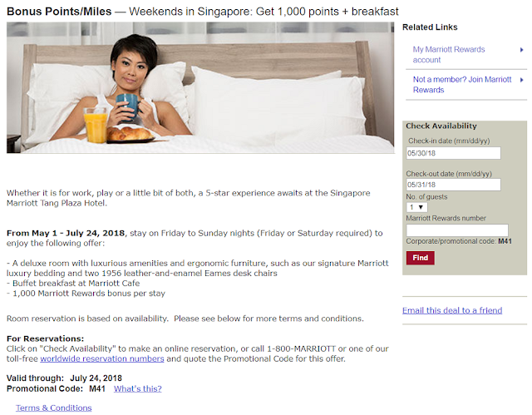Open Terms & Conditions link
Image resolution: width=532 pixels, height=415 pixels.
click(53, 408)
